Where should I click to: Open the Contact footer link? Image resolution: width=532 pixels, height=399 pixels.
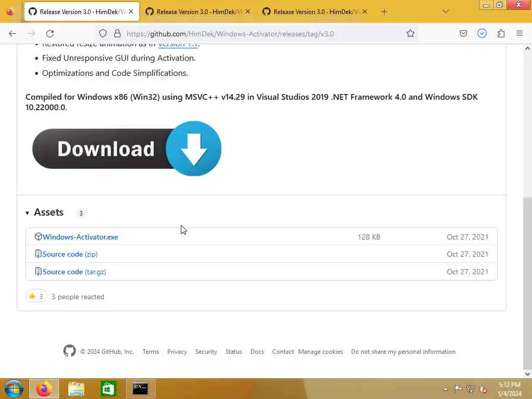pyautogui.click(x=283, y=352)
